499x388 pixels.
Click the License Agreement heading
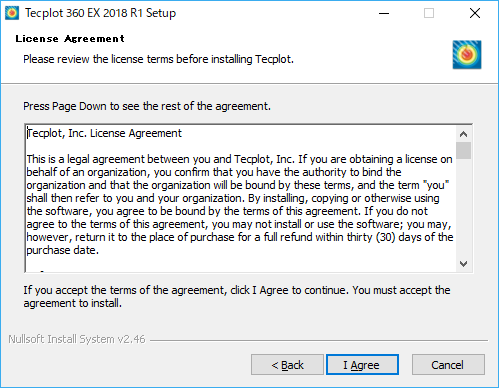(x=70, y=39)
